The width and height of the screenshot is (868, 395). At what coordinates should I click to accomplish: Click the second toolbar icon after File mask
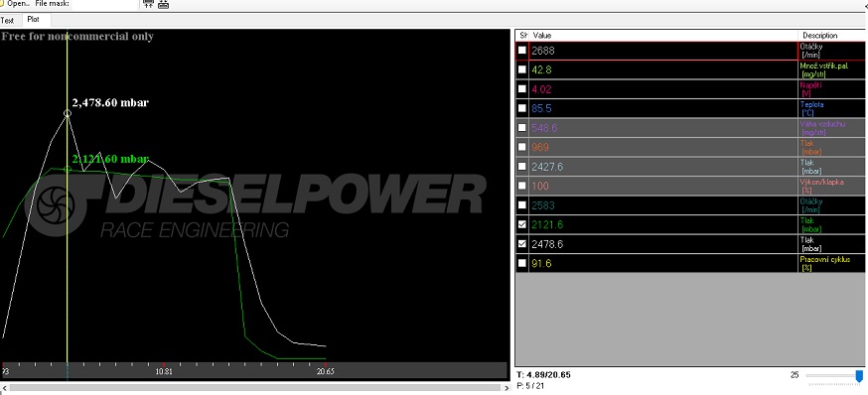click(x=163, y=4)
